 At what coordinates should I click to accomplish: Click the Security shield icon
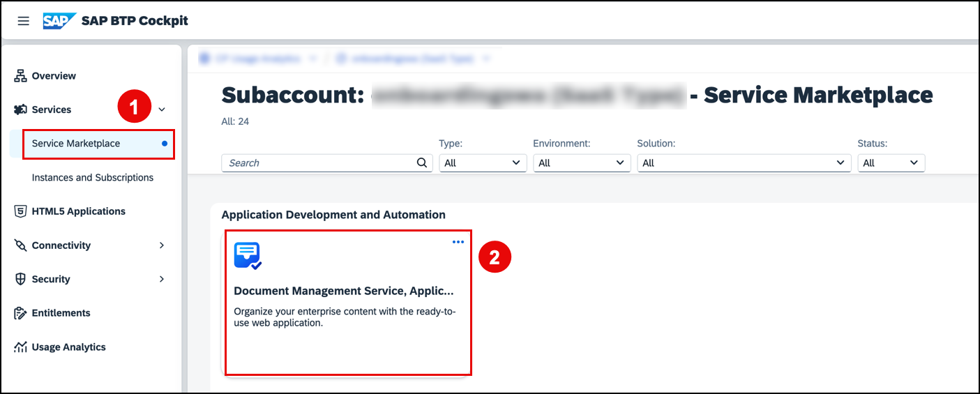[x=20, y=279]
